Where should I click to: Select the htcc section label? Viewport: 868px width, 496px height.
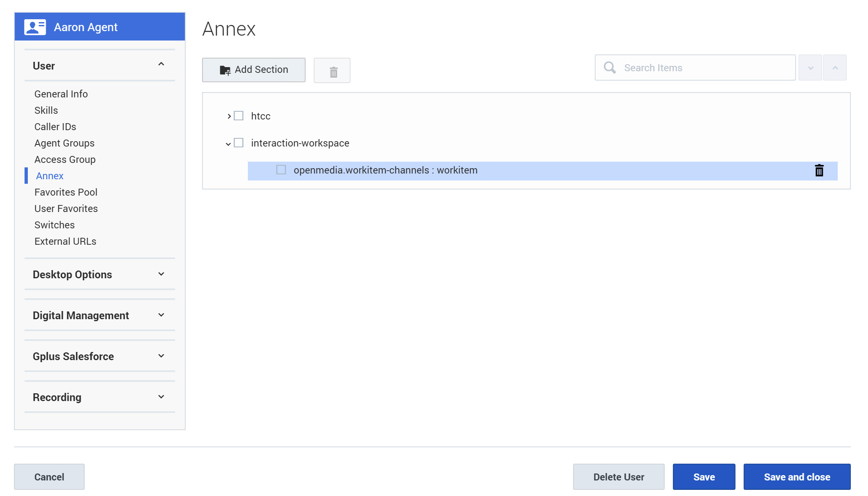pyautogui.click(x=261, y=116)
